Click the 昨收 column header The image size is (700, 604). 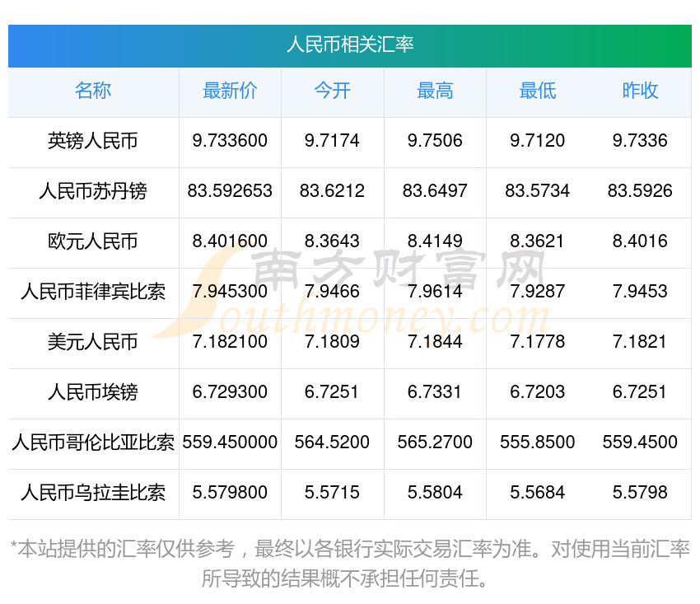[x=640, y=91]
